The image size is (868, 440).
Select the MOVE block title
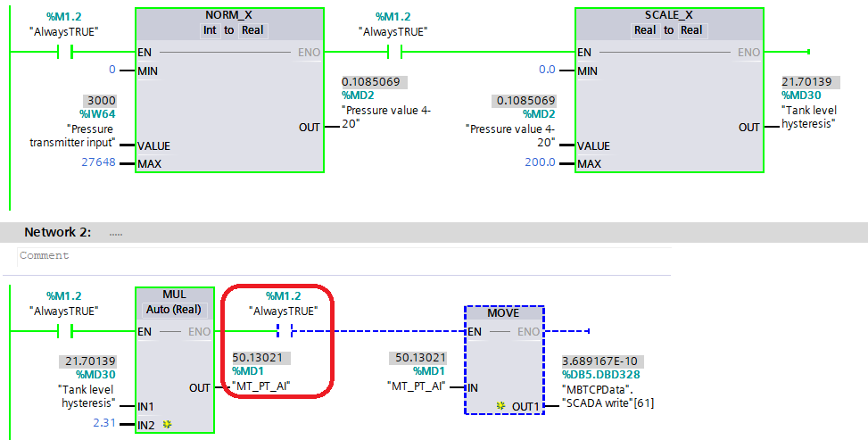(x=503, y=313)
